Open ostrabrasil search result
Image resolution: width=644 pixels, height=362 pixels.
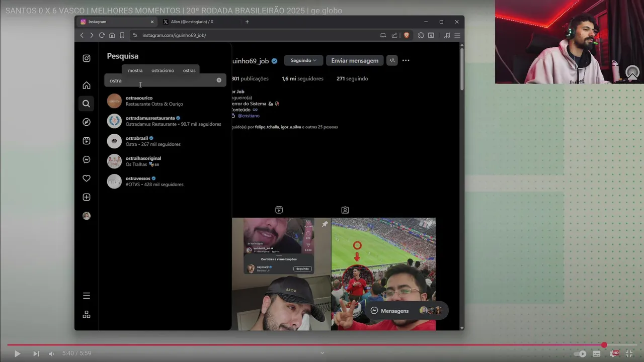pyautogui.click(x=165, y=141)
